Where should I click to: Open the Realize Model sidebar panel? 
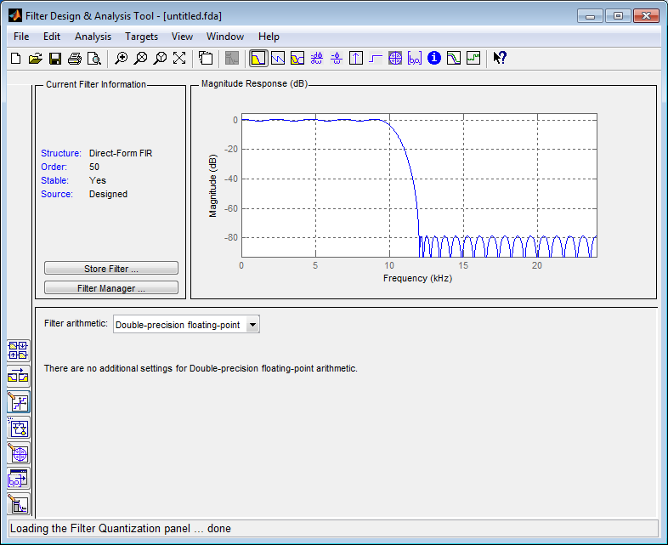tap(18, 428)
